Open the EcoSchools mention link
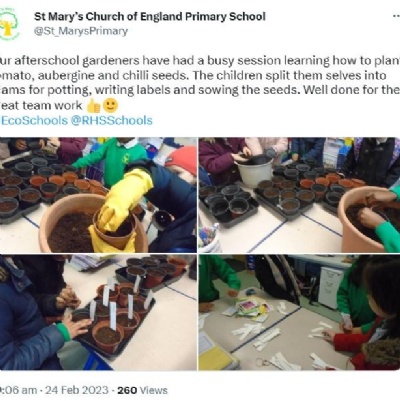This screenshot has height=401, width=400. tap(34, 120)
